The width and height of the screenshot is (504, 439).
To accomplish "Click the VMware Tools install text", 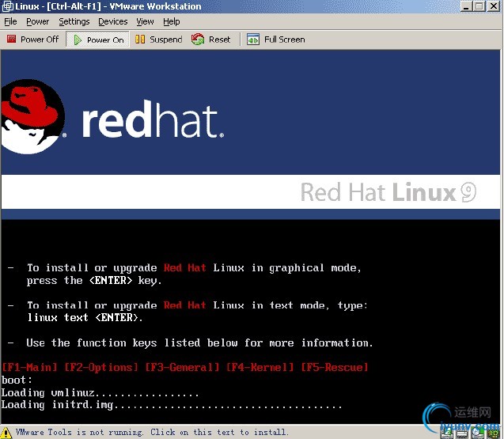I will pyautogui.click(x=152, y=432).
